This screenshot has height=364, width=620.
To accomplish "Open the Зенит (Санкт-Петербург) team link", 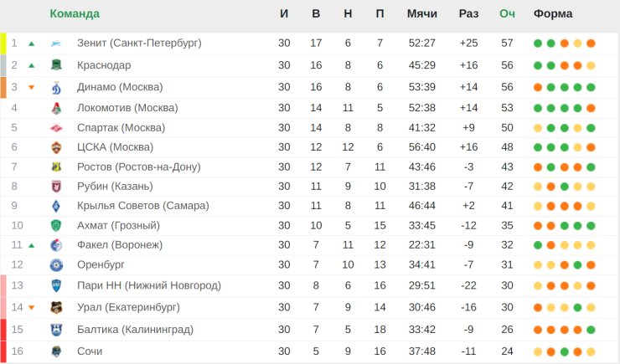I will click(x=139, y=43).
